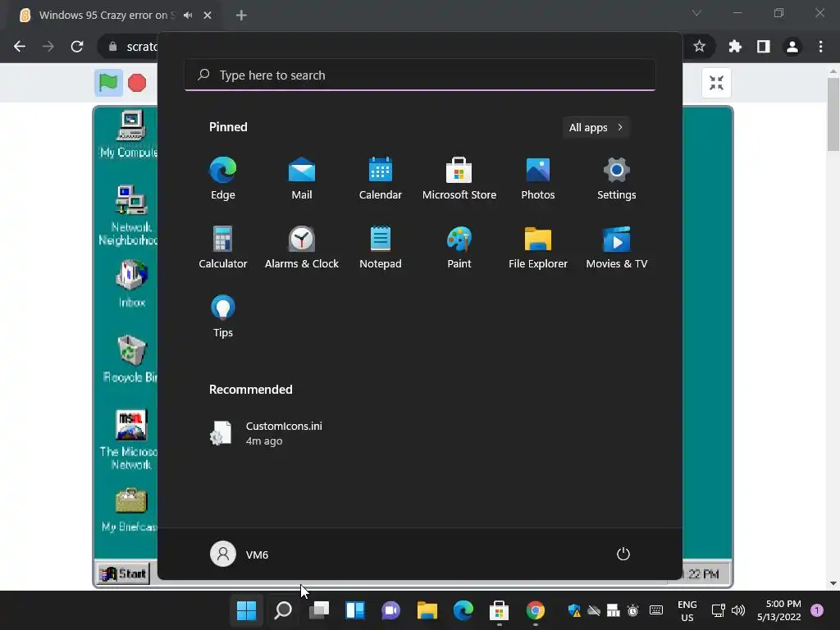Open the notification count badge
This screenshot has height=630, width=840.
point(817,610)
